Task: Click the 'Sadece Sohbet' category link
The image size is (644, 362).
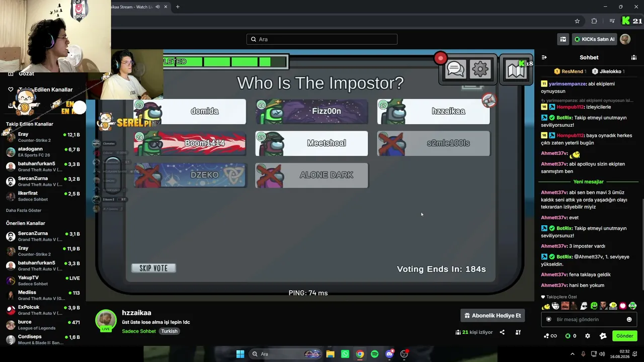Action: point(139,331)
